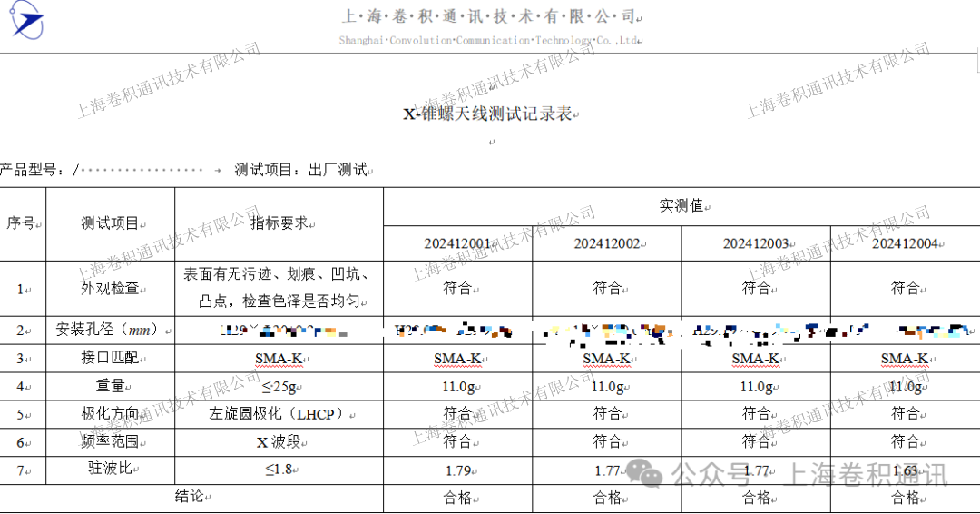Select 左旋圆极化(LHCP) requirement cell
980x514 pixels.
279,414
